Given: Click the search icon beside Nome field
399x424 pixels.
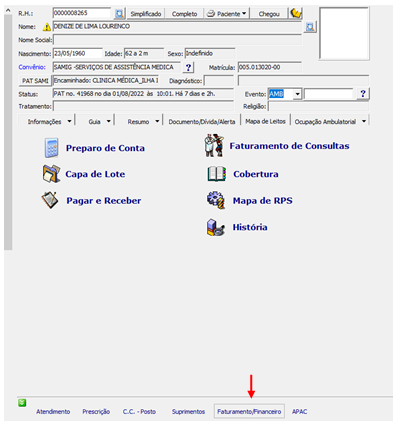Looking at the screenshot, I should (310, 27).
